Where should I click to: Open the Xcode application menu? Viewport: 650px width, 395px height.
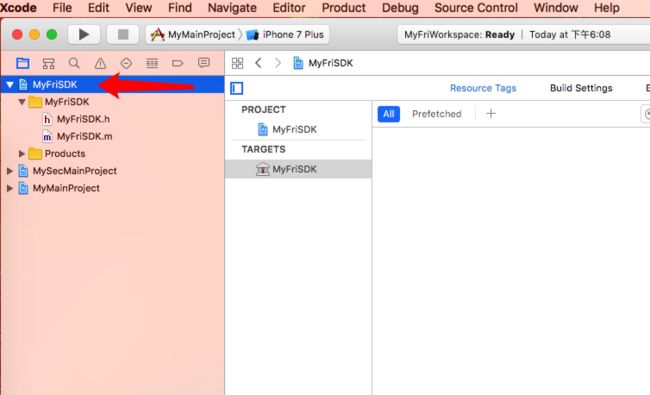pyautogui.click(x=19, y=8)
